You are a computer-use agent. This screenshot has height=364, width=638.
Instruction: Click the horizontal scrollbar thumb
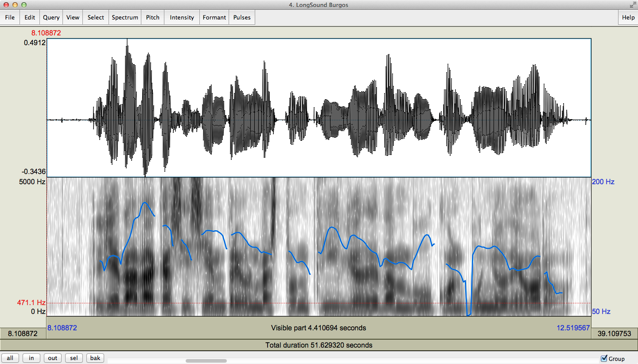pyautogui.click(x=206, y=361)
